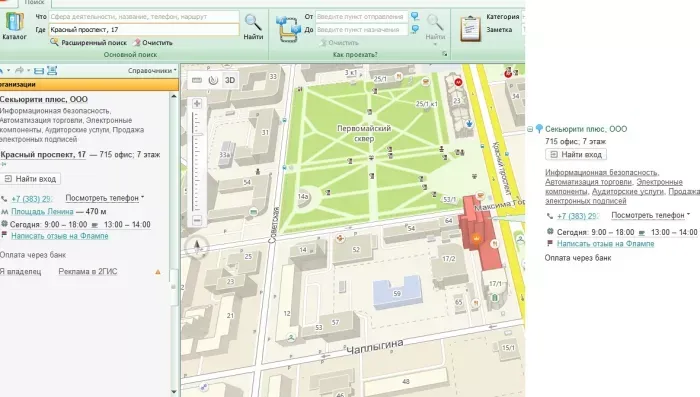This screenshot has height=397, width=700.
Task: Click the forward navigation arrow in panel toolbar
Action: click(19, 71)
